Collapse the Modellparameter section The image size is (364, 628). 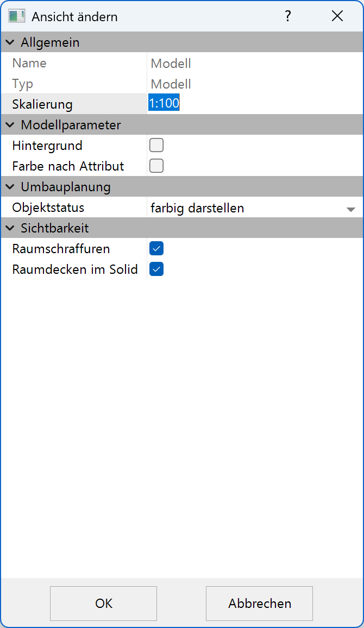click(x=9, y=124)
